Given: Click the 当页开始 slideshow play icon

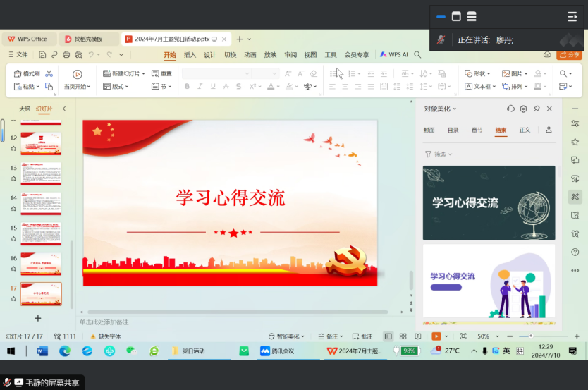Looking at the screenshot, I should point(78,73).
